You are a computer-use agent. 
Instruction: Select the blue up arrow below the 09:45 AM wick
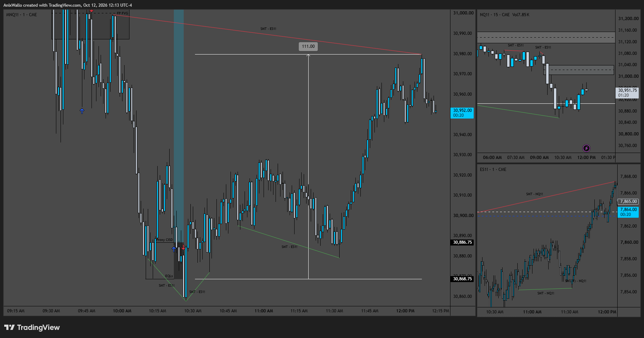tap(82, 111)
